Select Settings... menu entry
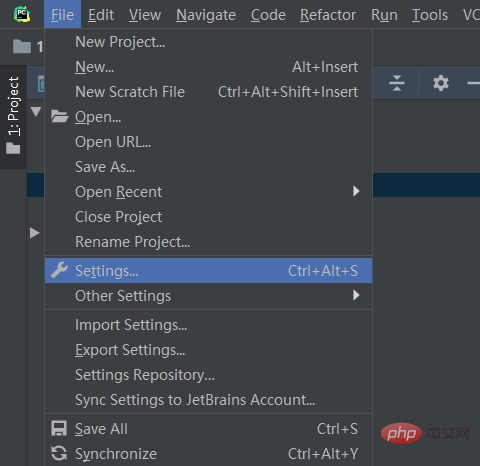480x466 pixels. pyautogui.click(x=208, y=271)
